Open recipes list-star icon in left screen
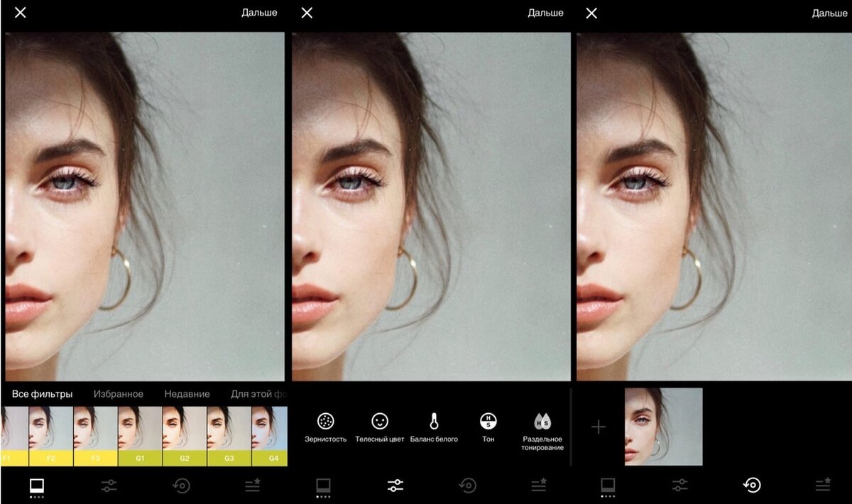 (x=253, y=486)
